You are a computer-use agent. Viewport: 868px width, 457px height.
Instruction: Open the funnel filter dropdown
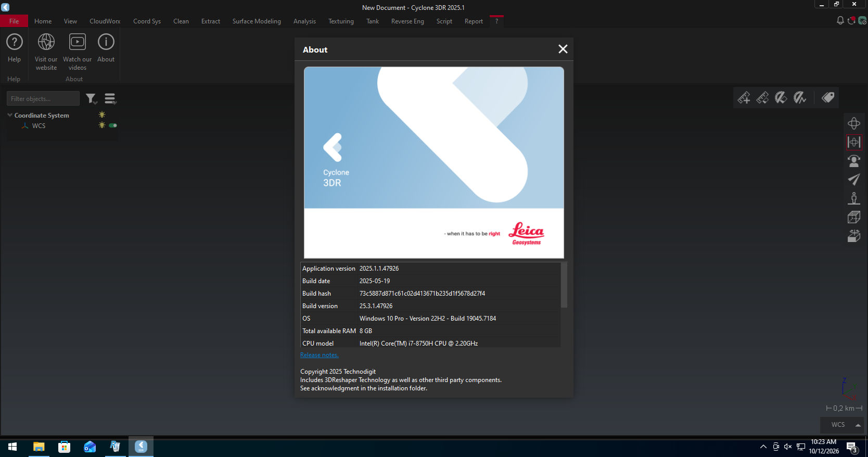tap(91, 98)
